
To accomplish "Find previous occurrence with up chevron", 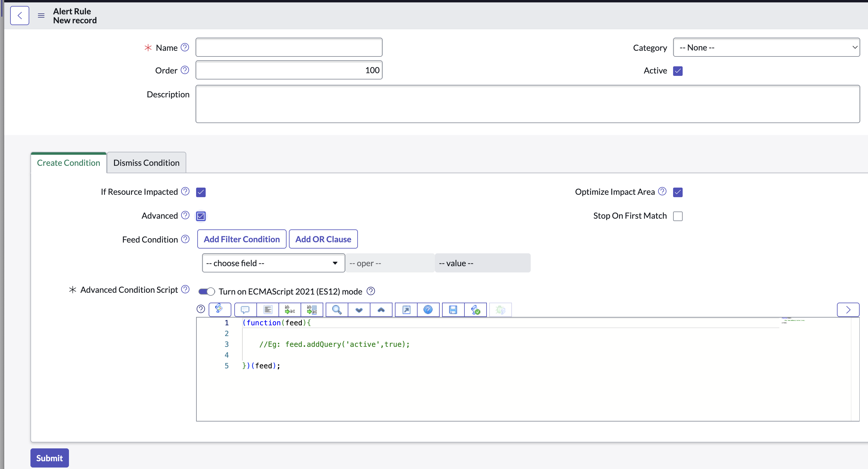I will (381, 309).
